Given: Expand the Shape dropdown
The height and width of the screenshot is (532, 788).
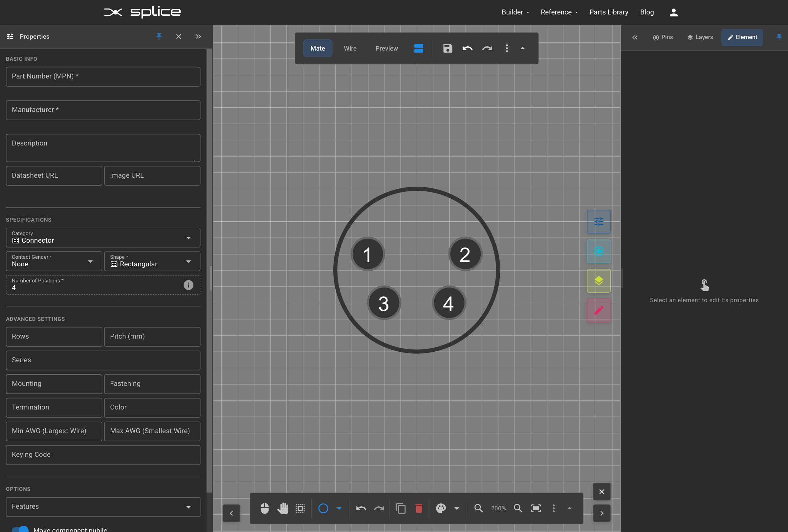Looking at the screenshot, I should (x=188, y=261).
